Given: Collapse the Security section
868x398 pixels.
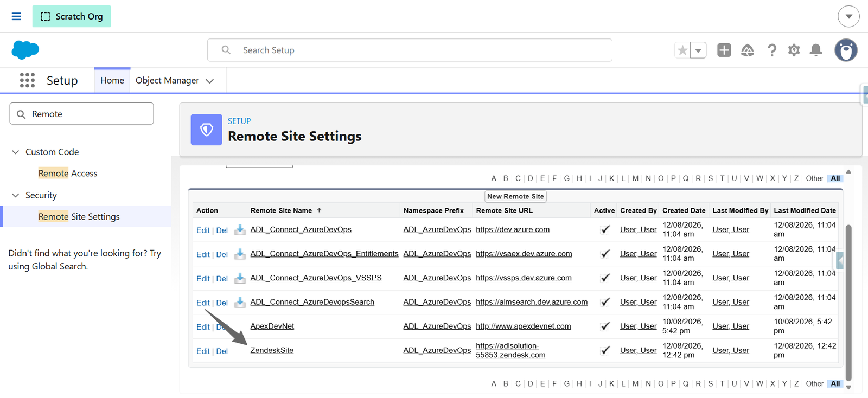Looking at the screenshot, I should point(16,195).
